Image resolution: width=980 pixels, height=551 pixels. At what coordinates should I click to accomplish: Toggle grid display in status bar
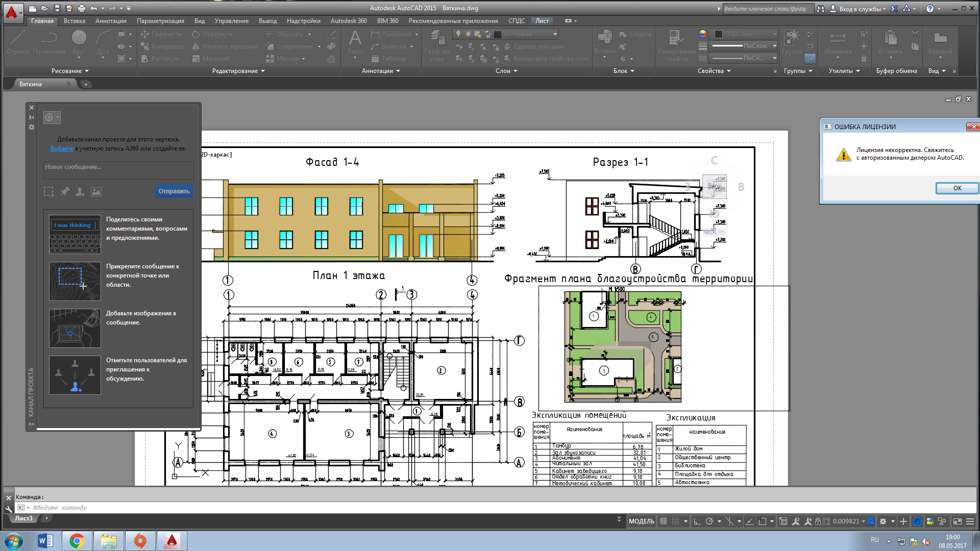pos(663,521)
